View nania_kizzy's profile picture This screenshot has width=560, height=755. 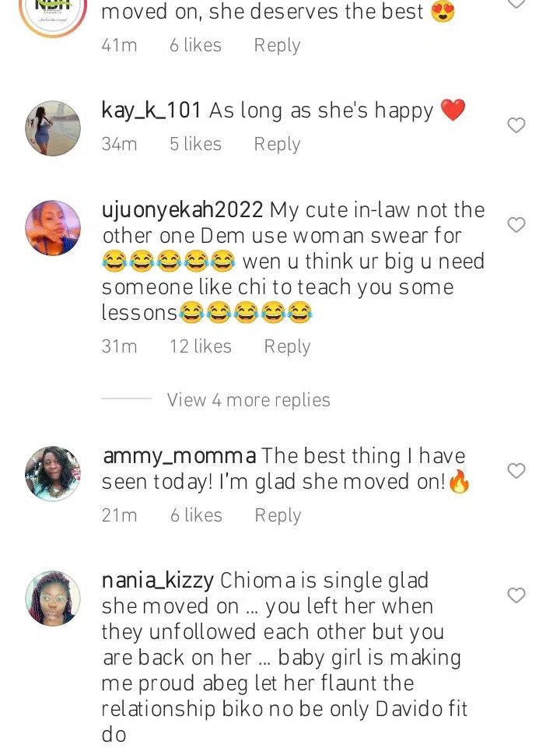coord(53,598)
